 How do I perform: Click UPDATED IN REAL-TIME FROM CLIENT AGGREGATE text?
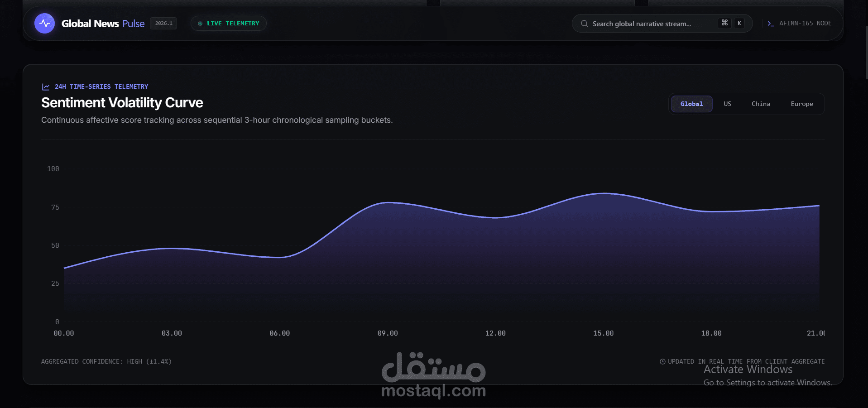tap(746, 361)
